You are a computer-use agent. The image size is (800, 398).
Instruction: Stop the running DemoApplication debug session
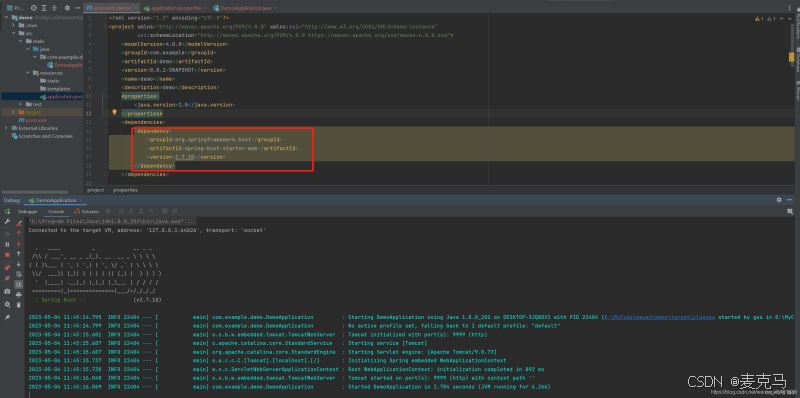(x=7, y=254)
